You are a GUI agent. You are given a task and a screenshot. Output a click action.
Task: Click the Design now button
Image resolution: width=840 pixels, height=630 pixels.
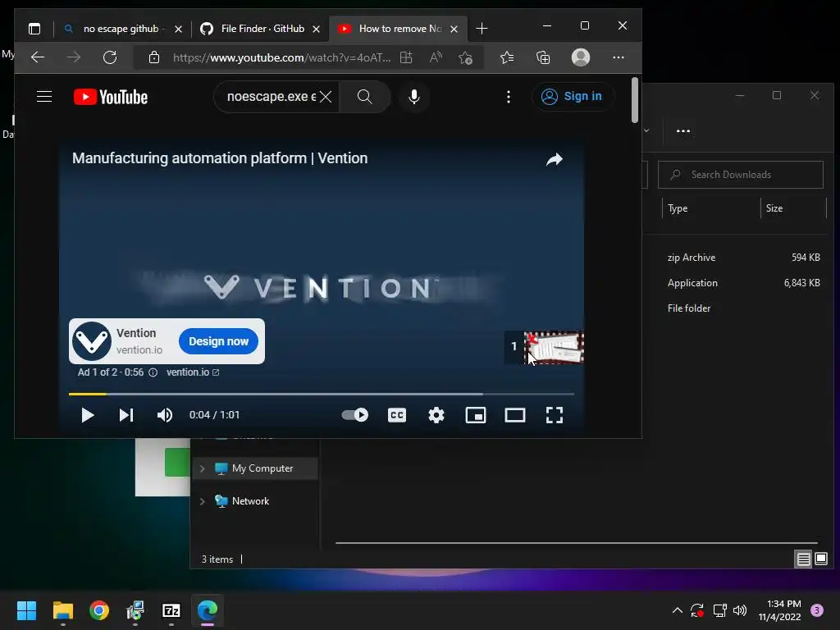(x=218, y=341)
